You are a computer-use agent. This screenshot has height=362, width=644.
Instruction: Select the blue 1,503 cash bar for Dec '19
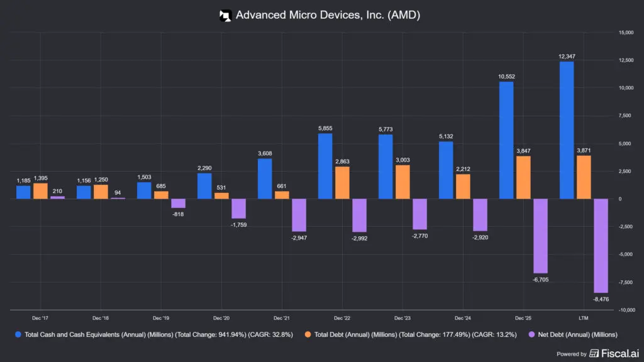point(144,191)
